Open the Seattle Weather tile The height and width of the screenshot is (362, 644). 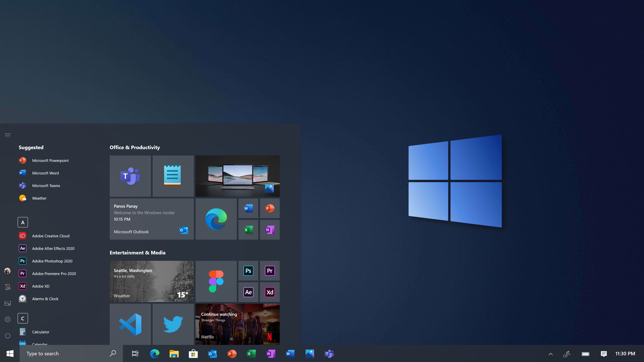coord(151,281)
